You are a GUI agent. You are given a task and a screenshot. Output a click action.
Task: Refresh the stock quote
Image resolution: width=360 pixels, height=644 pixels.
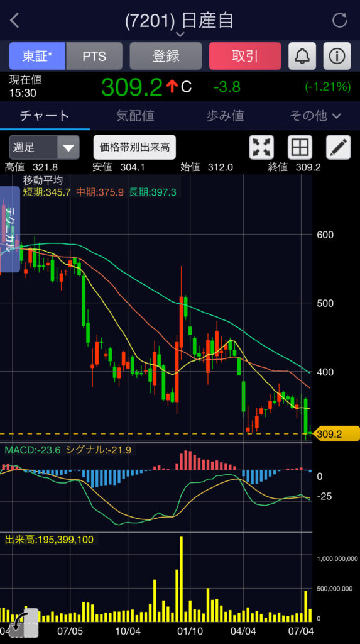coord(340,20)
